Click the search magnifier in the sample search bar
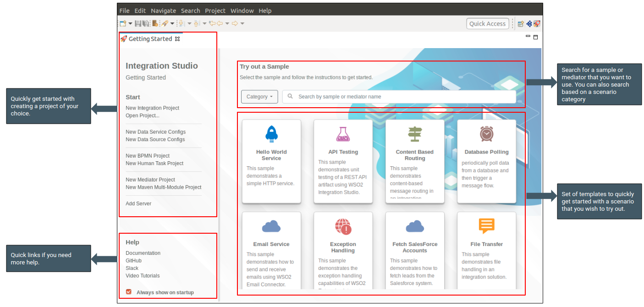Viewport: 644px width, 307px height. (x=290, y=96)
